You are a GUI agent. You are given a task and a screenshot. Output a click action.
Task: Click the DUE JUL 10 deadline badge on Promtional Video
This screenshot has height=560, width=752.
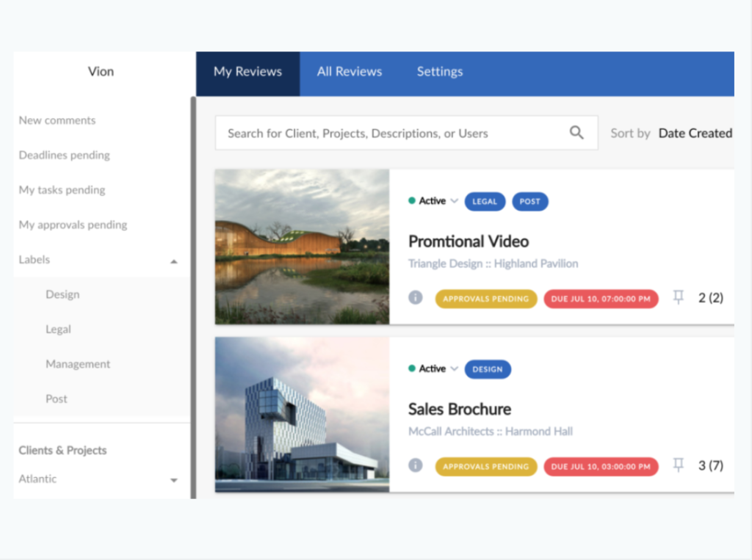pos(601,298)
